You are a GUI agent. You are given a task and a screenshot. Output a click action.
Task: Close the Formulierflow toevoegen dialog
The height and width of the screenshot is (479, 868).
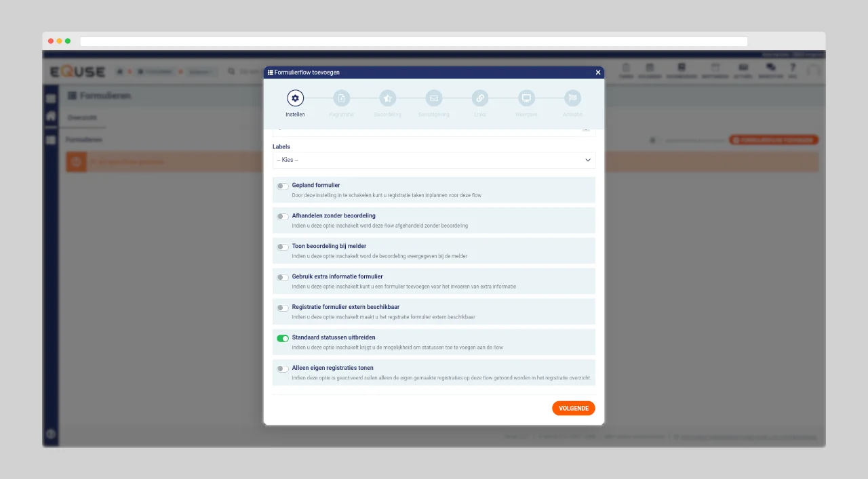click(597, 72)
